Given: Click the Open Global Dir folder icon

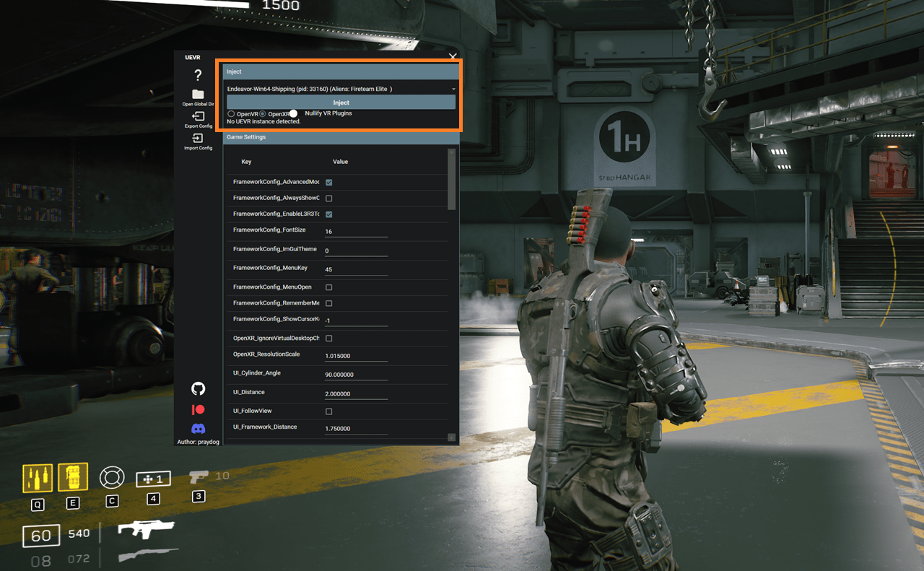Looking at the screenshot, I should (x=198, y=95).
